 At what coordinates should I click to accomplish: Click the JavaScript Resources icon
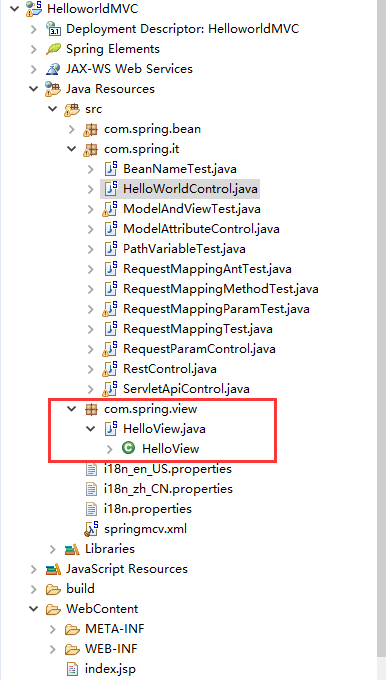tap(53, 569)
